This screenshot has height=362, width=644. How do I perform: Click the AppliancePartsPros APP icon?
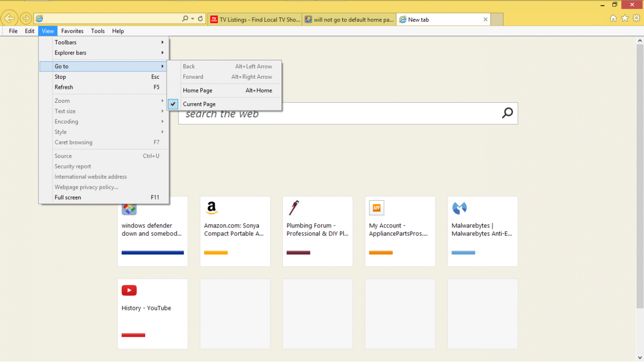[377, 208]
